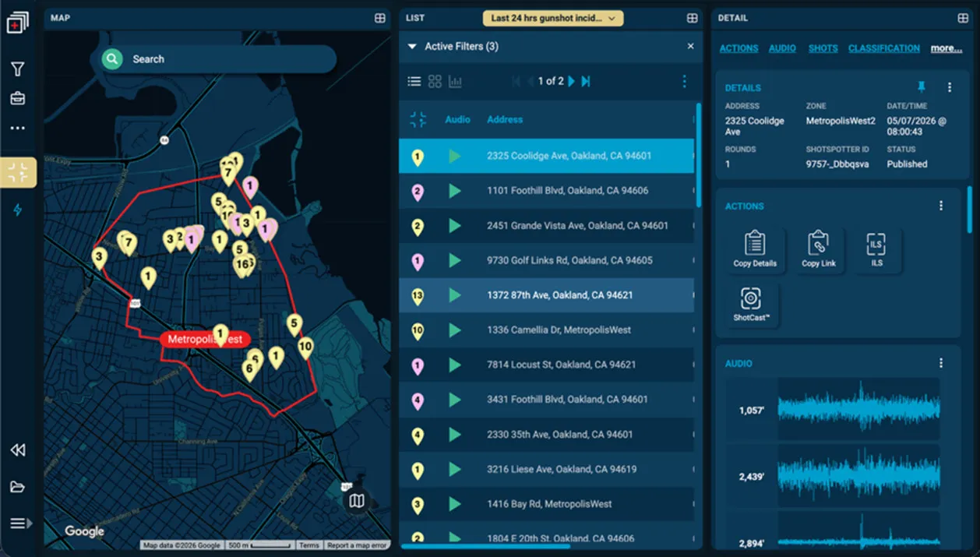Play audio for 2325 Coolidge Ave
This screenshot has height=557, width=980.
(x=455, y=156)
